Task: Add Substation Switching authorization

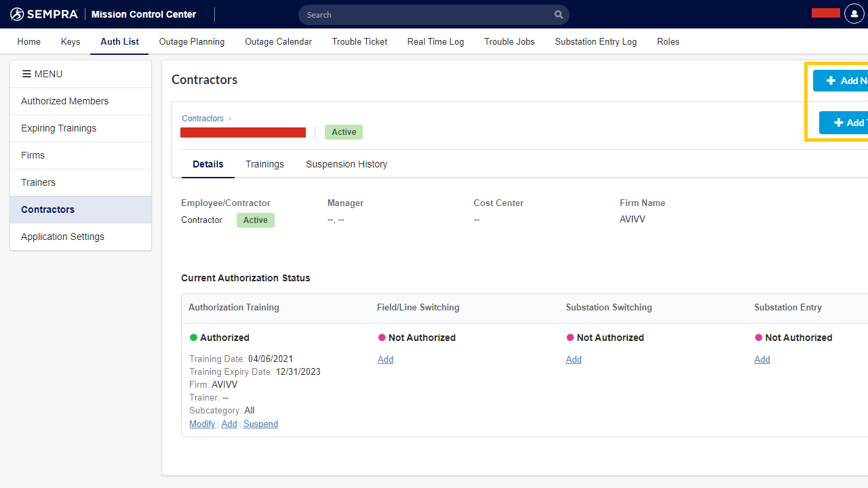Action: [574, 359]
